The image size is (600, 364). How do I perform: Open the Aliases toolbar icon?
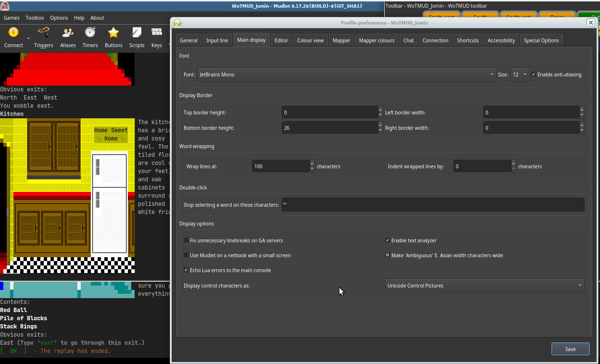click(68, 33)
